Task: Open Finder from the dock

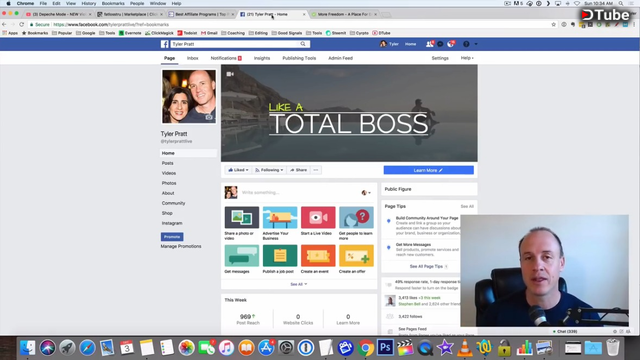Action: coord(27,348)
